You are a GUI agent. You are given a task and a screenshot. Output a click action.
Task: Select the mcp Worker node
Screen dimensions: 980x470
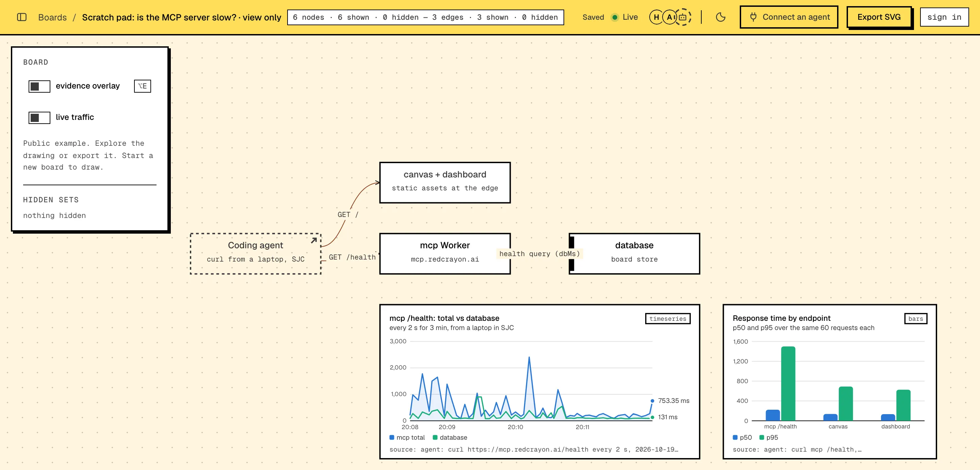tap(445, 254)
